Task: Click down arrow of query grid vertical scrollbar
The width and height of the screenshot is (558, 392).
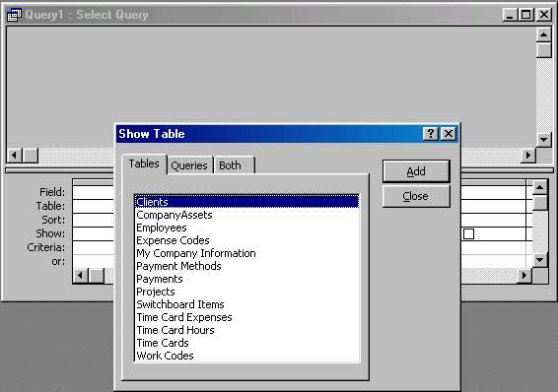Action: [x=540, y=260]
